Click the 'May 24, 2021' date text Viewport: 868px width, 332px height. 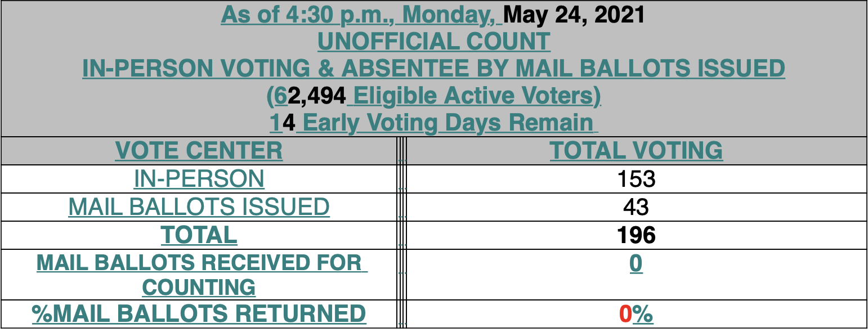pos(574,15)
